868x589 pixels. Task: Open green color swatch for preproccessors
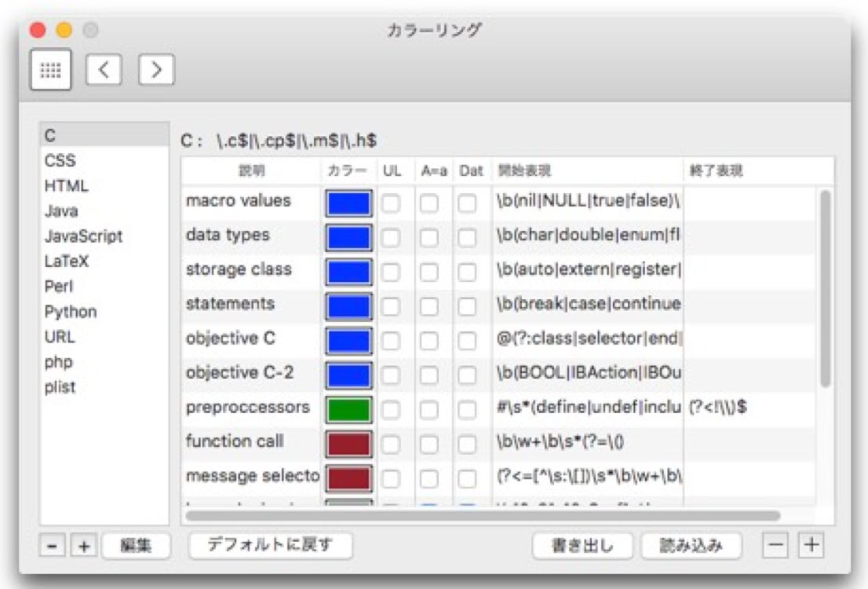[348, 410]
